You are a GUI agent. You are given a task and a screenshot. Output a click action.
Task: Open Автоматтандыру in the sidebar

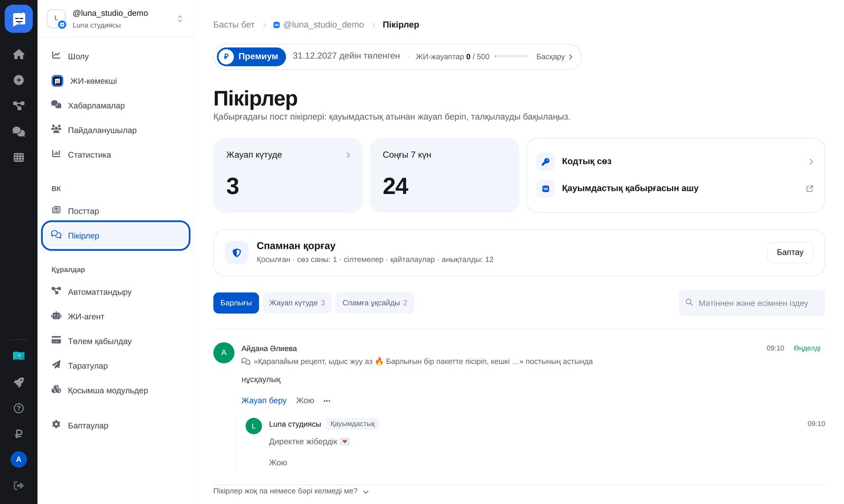[116, 292]
